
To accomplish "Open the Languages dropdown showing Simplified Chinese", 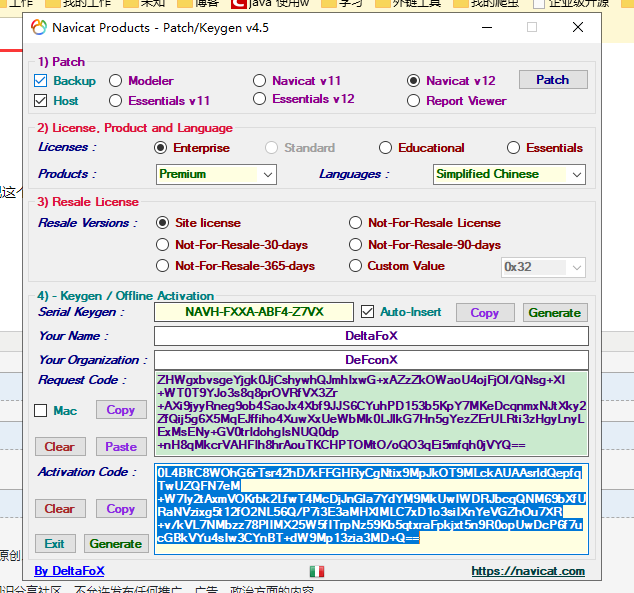I will tap(509, 174).
